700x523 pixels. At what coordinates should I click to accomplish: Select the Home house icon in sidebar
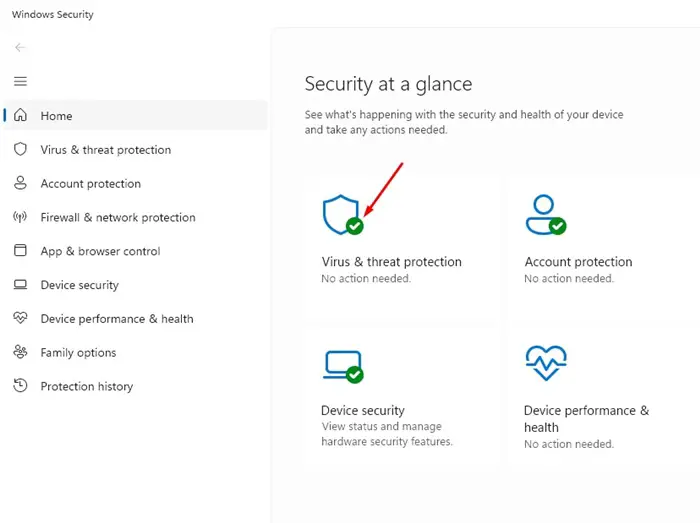tap(20, 115)
